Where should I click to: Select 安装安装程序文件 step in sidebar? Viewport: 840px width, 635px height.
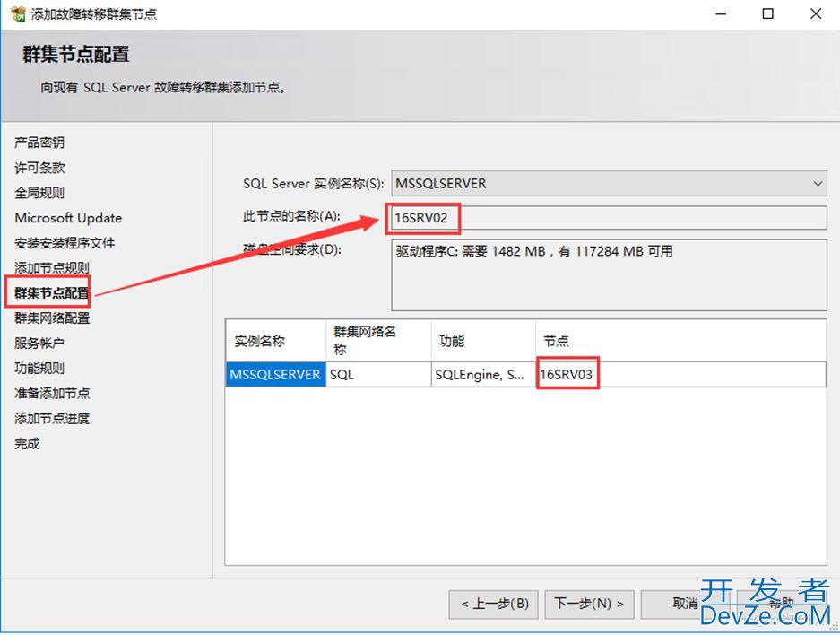(x=65, y=243)
